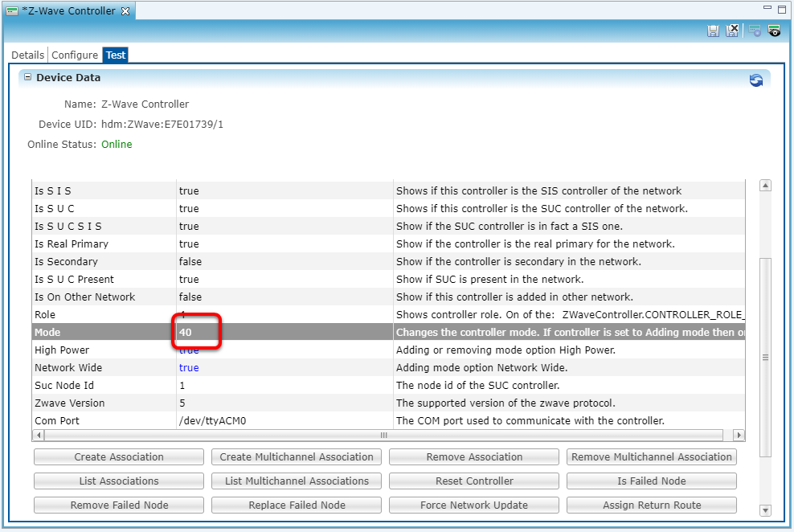Click the Is Secondary false value

[190, 262]
